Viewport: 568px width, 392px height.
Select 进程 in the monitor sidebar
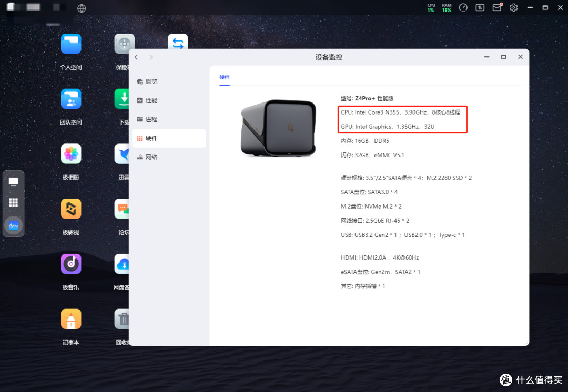pos(169,119)
